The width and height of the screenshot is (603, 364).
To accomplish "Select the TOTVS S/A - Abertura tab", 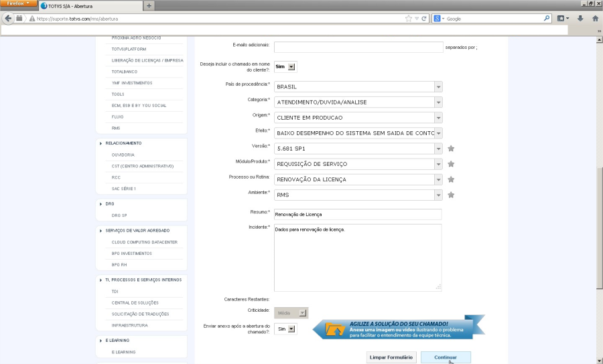I will pyautogui.click(x=90, y=6).
